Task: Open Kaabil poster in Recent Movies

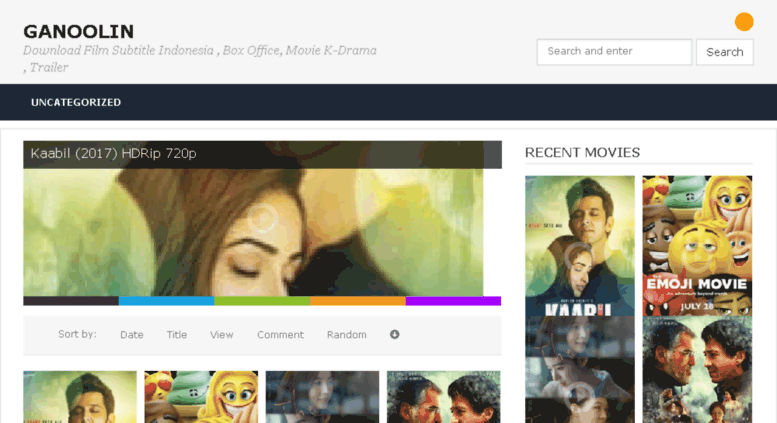Action: 580,246
